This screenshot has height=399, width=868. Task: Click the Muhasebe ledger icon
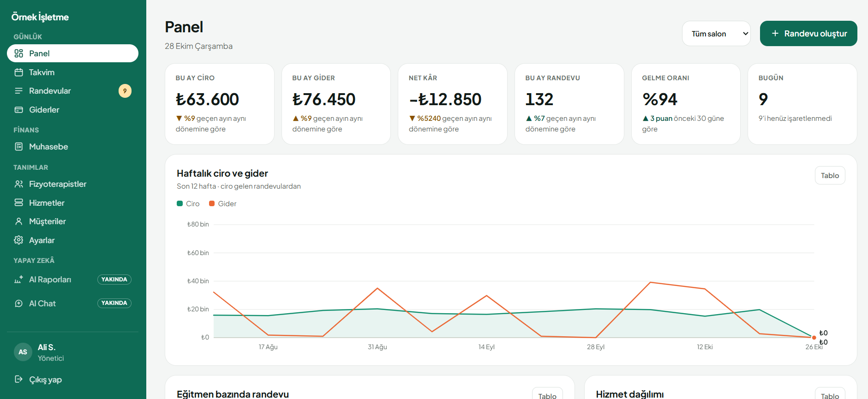click(x=19, y=147)
